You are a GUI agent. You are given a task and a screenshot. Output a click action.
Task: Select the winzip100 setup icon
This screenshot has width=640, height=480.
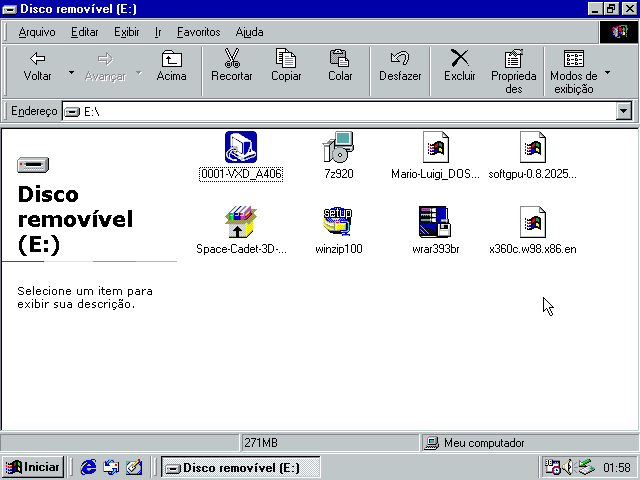point(338,222)
